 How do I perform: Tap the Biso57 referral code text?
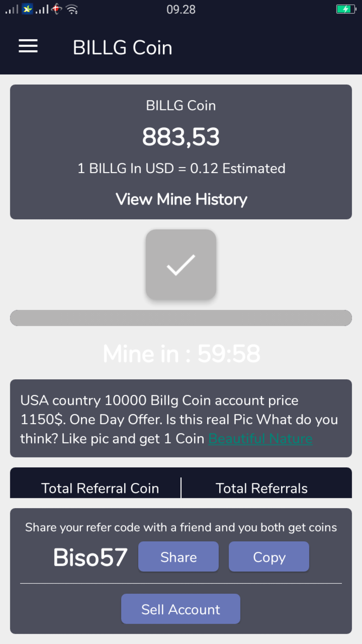pos(90,557)
